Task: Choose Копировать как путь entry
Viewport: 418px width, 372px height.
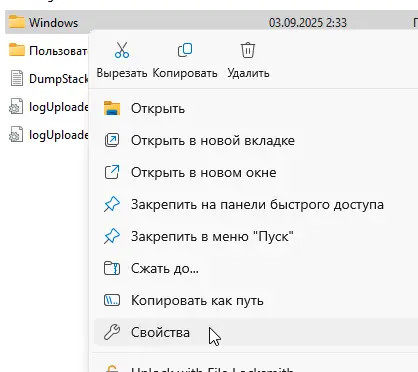Action: (197, 300)
